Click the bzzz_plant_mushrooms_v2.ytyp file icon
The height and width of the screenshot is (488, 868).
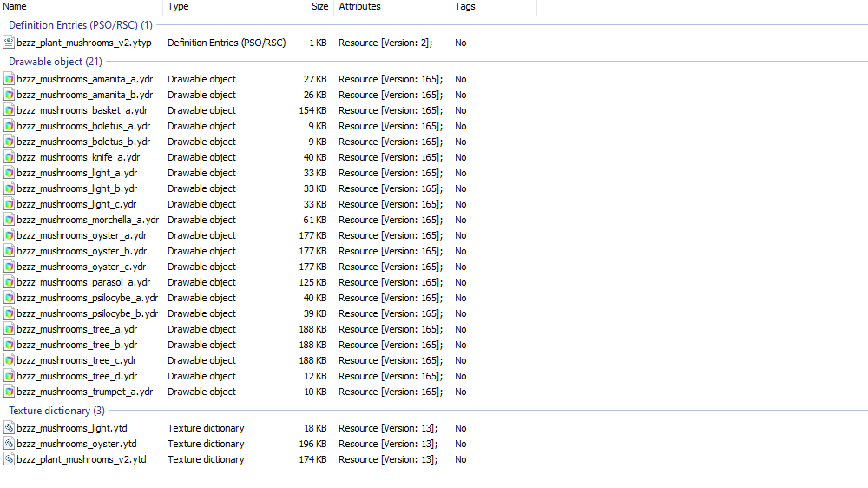(9, 43)
